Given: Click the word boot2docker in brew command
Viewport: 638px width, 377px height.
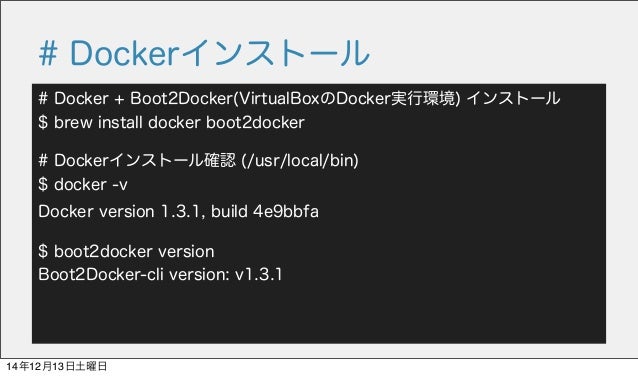Looking at the screenshot, I should 255,122.
